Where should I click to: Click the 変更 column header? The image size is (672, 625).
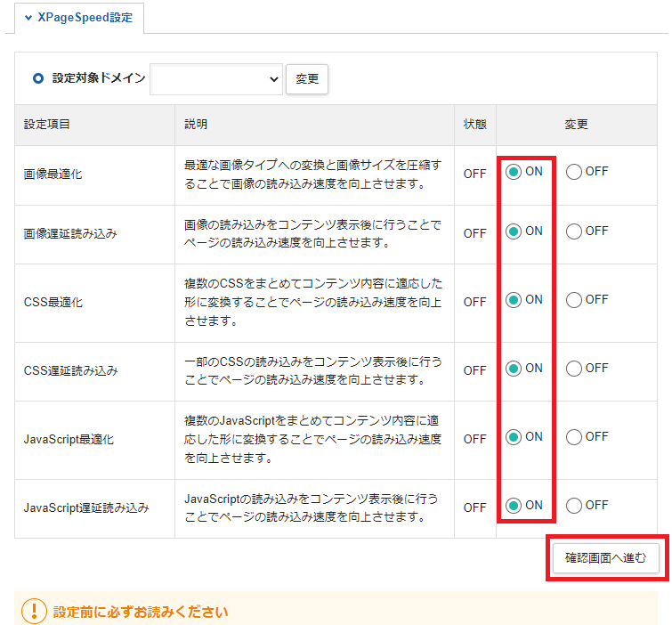pyautogui.click(x=576, y=125)
